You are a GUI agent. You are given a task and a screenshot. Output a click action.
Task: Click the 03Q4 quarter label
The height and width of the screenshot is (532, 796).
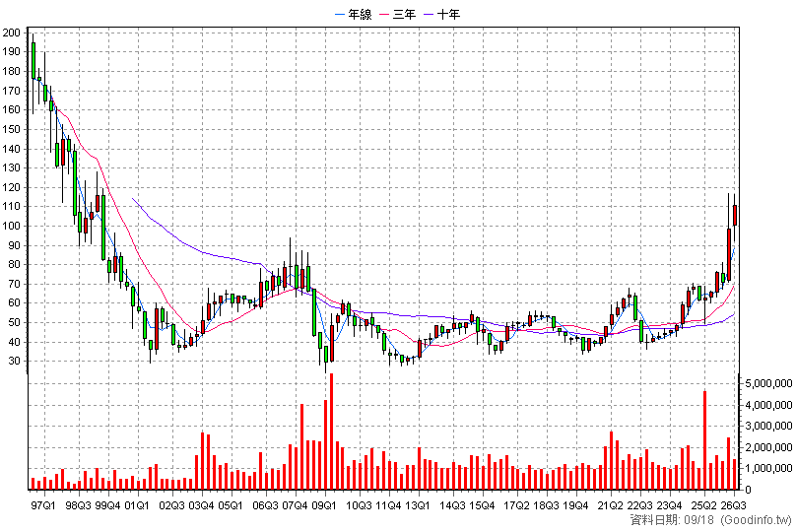(x=201, y=505)
